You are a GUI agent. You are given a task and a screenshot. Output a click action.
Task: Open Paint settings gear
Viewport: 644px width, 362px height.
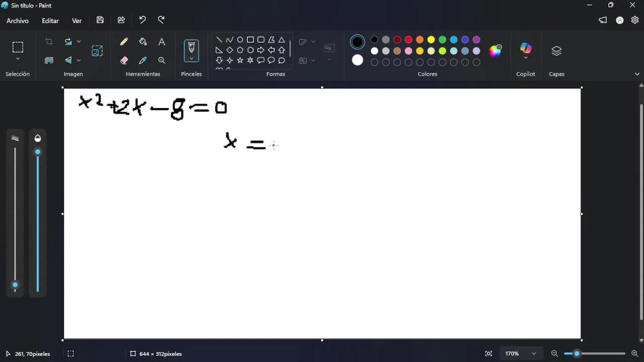coord(635,20)
